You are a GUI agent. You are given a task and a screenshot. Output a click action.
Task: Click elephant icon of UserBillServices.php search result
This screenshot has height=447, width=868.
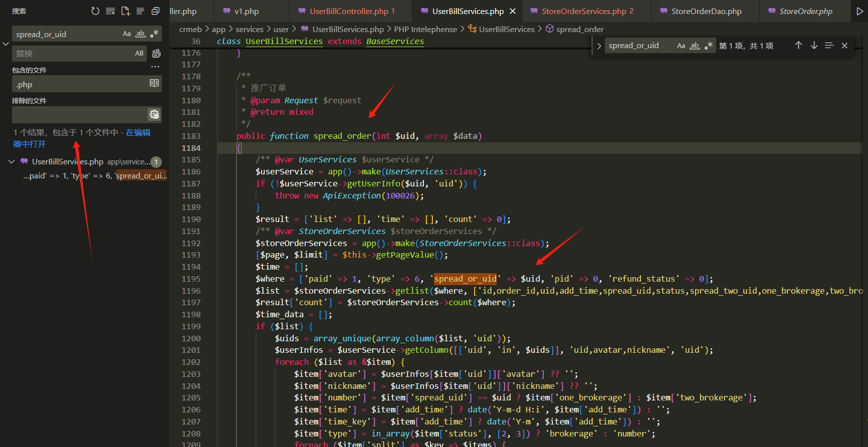[x=24, y=161]
